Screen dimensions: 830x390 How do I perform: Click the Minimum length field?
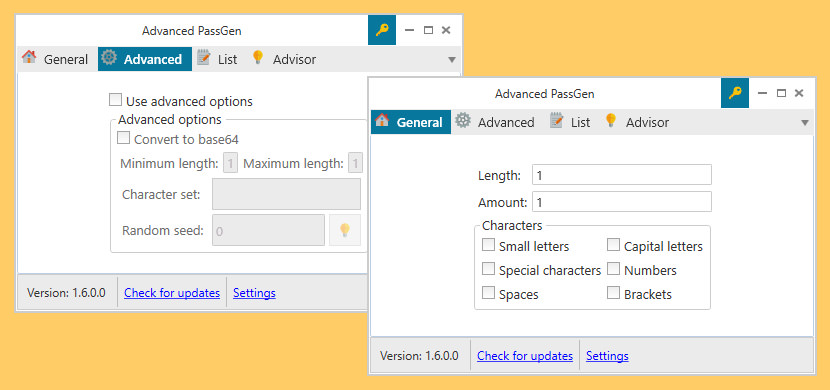click(x=230, y=163)
